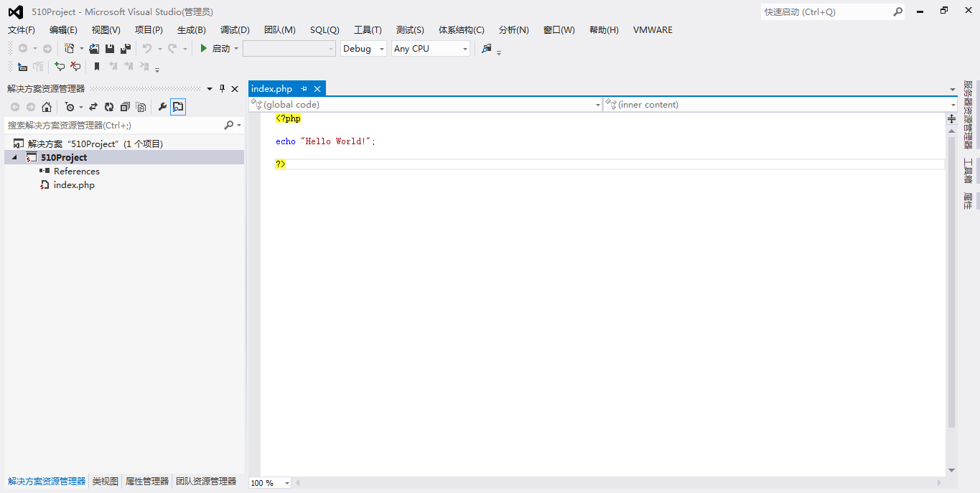Open the VMWARE menu

[653, 29]
